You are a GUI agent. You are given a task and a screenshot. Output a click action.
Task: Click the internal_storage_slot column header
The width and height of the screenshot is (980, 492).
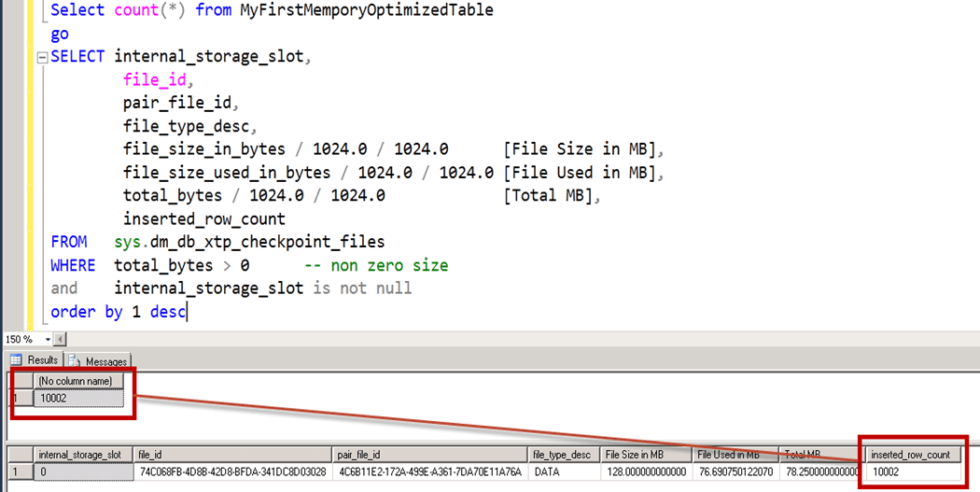[79, 455]
